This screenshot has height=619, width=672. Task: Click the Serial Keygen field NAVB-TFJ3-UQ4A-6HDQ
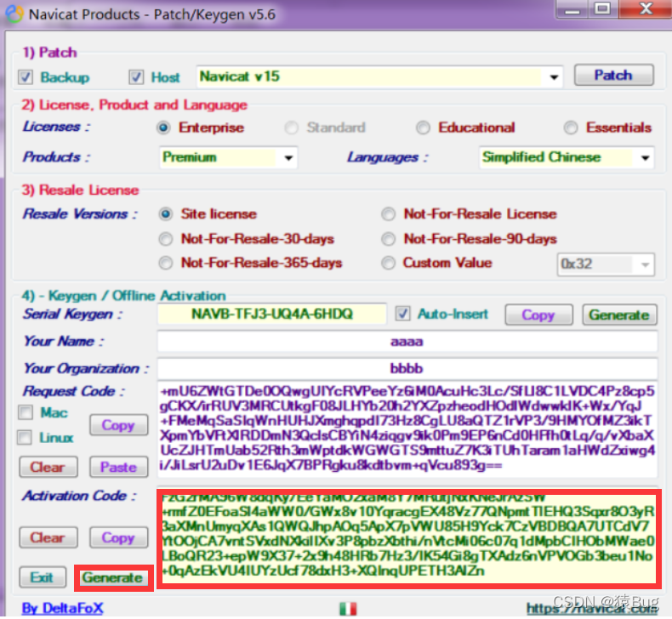(x=271, y=314)
